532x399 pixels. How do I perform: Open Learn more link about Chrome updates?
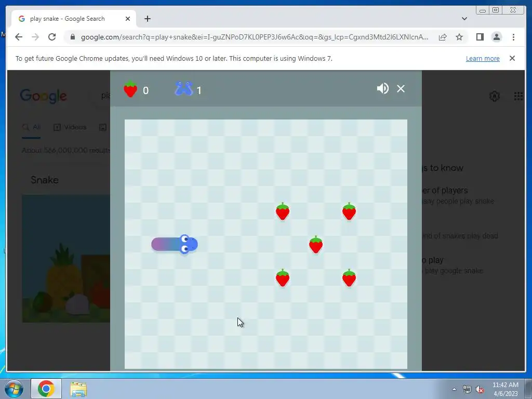coord(483,58)
